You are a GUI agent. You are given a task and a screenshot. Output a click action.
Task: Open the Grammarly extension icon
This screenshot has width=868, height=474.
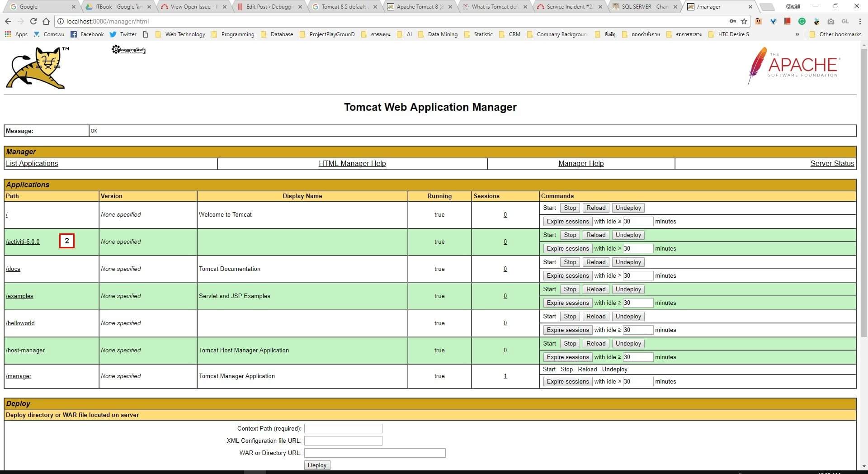pyautogui.click(x=802, y=21)
